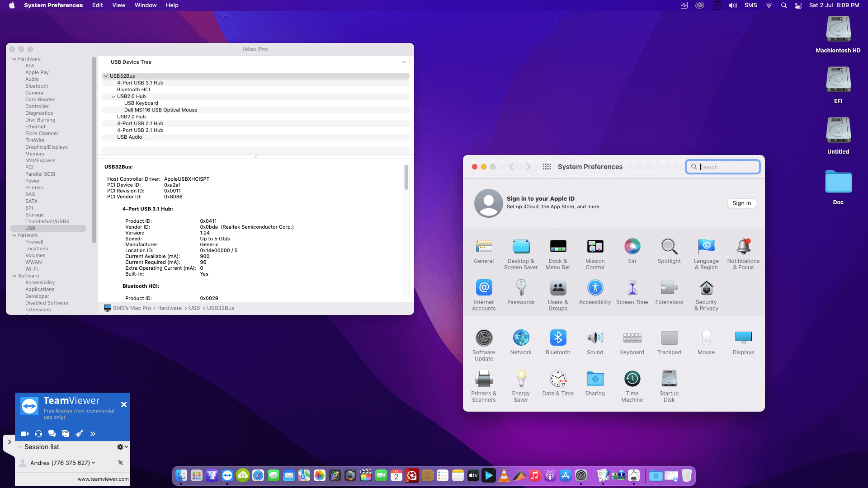The image size is (868, 488).
Task: Open Language & Region preferences
Action: 706,247
